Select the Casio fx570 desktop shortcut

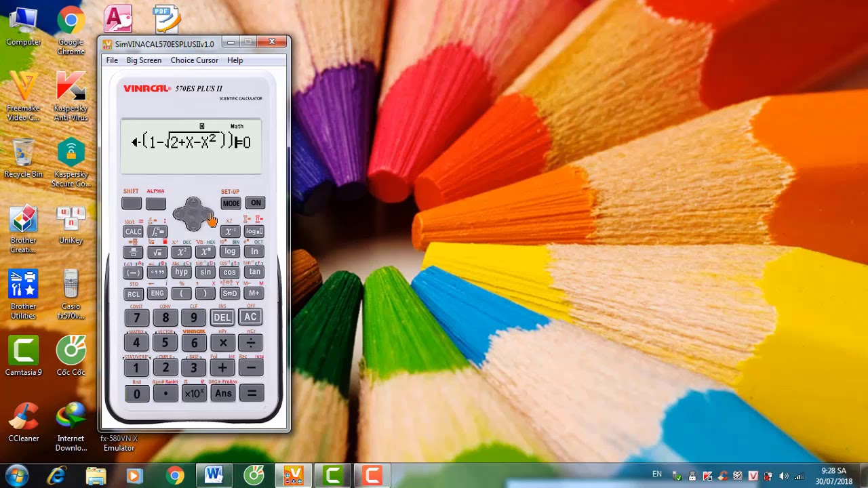pyautogui.click(x=71, y=294)
